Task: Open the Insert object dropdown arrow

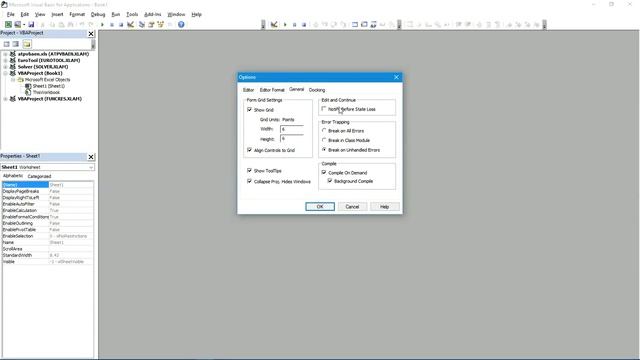Action: [x=24, y=24]
